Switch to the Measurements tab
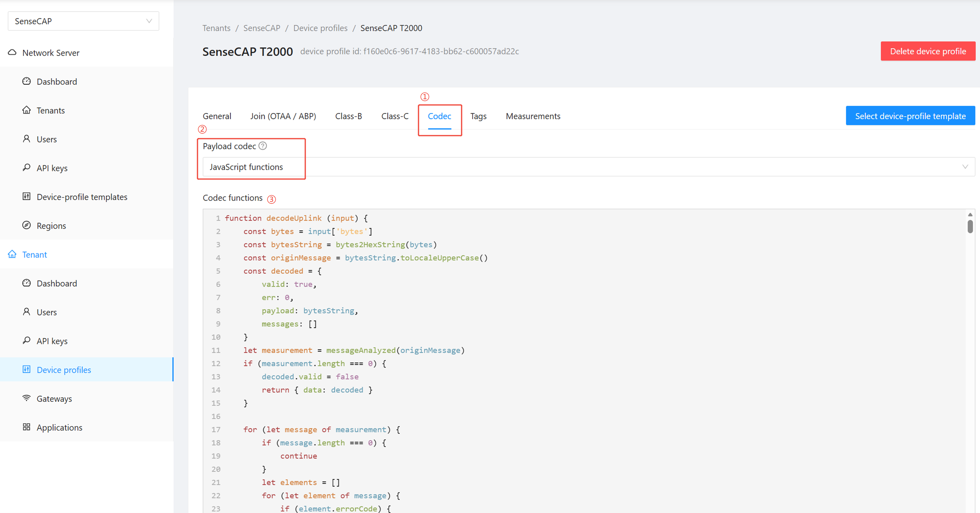The width and height of the screenshot is (980, 513). tap(533, 116)
